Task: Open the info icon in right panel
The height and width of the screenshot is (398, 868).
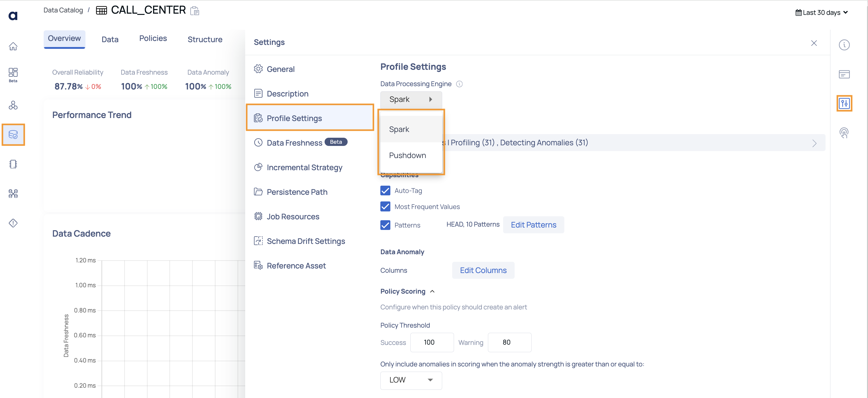Action: pos(844,45)
